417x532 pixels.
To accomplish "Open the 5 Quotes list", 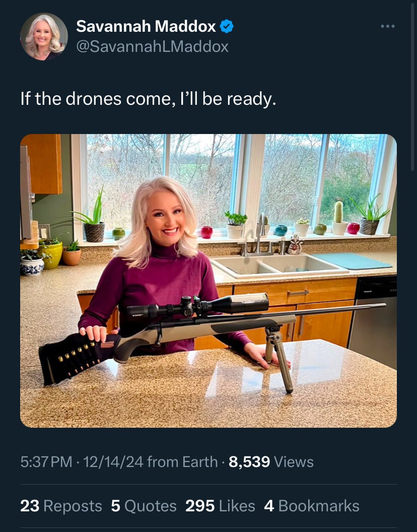I will [144, 506].
